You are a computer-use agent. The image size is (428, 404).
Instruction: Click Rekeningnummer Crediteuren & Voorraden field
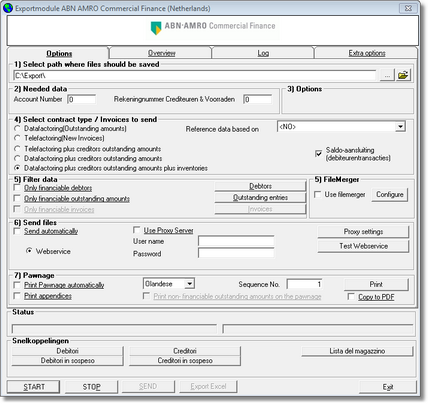click(x=257, y=99)
